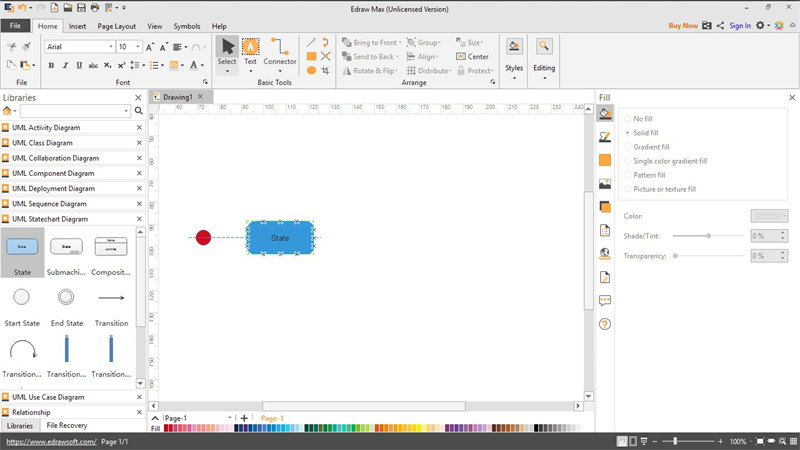Click the Text tool icon
The width and height of the screenshot is (800, 450).
(250, 47)
